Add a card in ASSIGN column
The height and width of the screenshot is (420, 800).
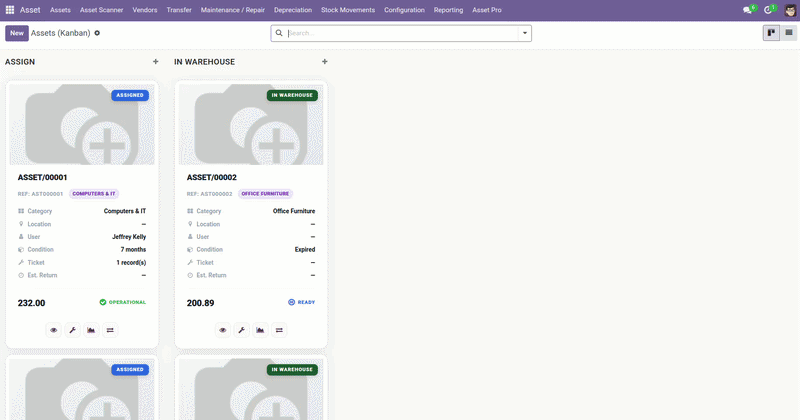156,62
